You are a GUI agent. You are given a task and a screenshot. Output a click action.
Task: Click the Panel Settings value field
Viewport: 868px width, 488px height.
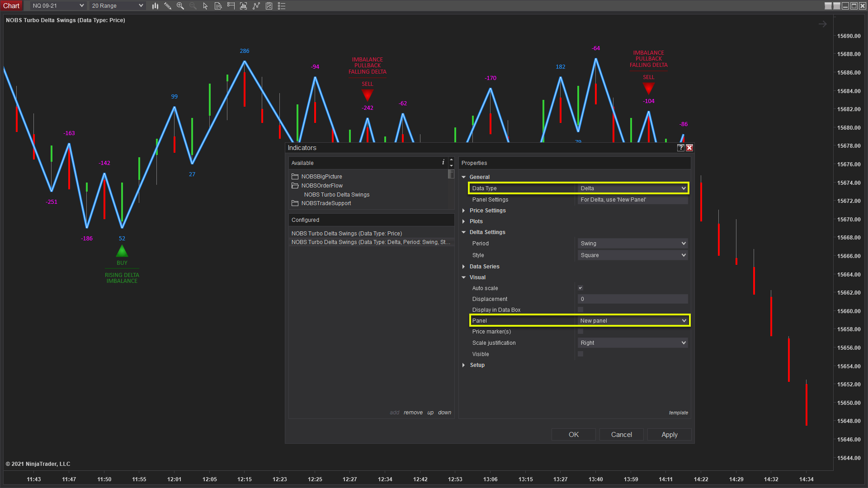pyautogui.click(x=633, y=200)
